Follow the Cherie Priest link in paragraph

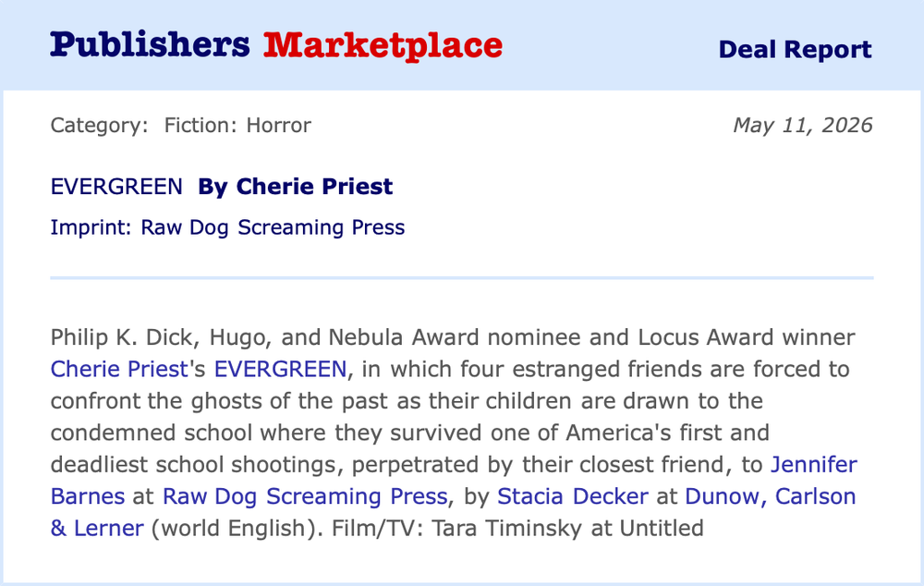tap(119, 369)
